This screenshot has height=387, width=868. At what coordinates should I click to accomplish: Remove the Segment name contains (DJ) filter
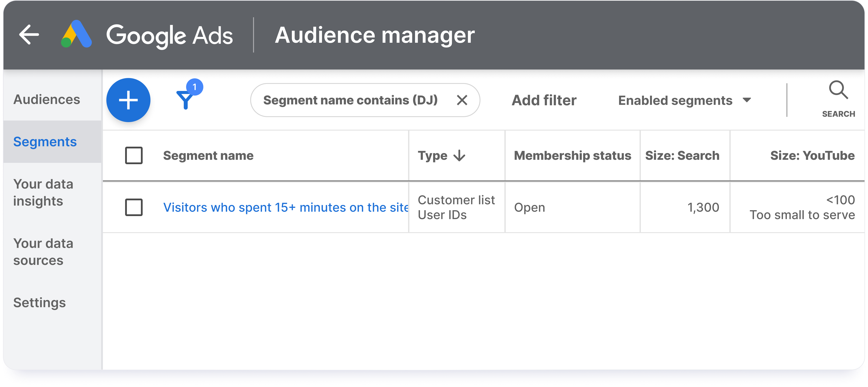pyautogui.click(x=462, y=100)
